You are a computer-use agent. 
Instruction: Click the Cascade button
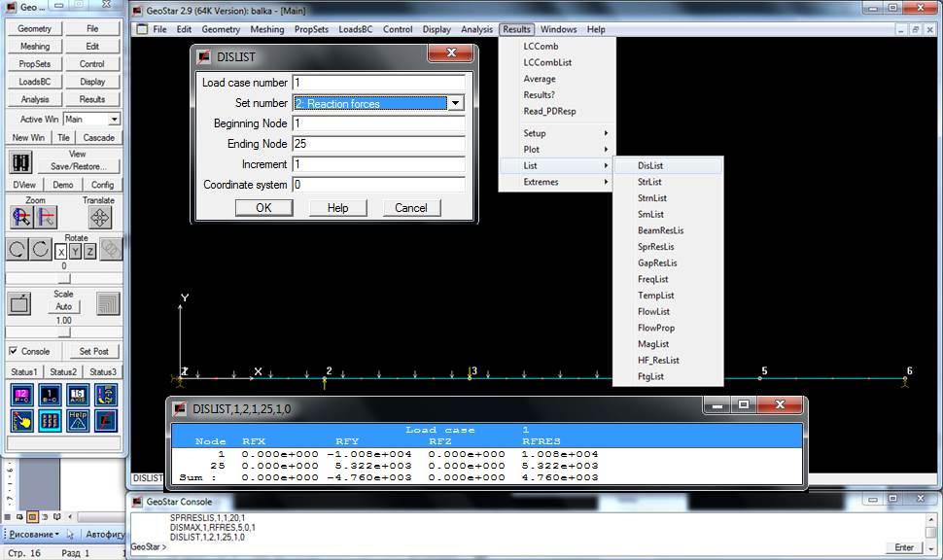pos(98,137)
